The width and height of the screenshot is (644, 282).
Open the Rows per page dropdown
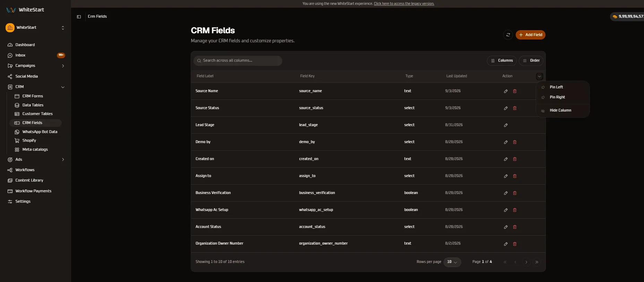[x=452, y=262]
